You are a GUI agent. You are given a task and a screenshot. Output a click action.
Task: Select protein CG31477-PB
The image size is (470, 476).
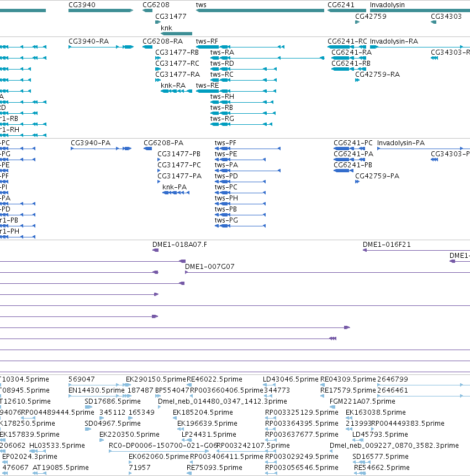pyautogui.click(x=179, y=154)
